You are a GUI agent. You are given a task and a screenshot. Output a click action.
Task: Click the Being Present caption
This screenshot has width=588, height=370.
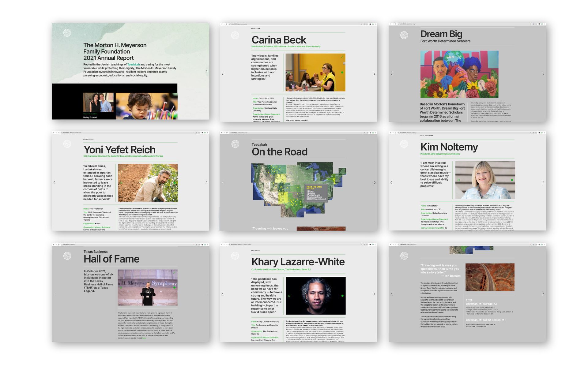pos(90,117)
